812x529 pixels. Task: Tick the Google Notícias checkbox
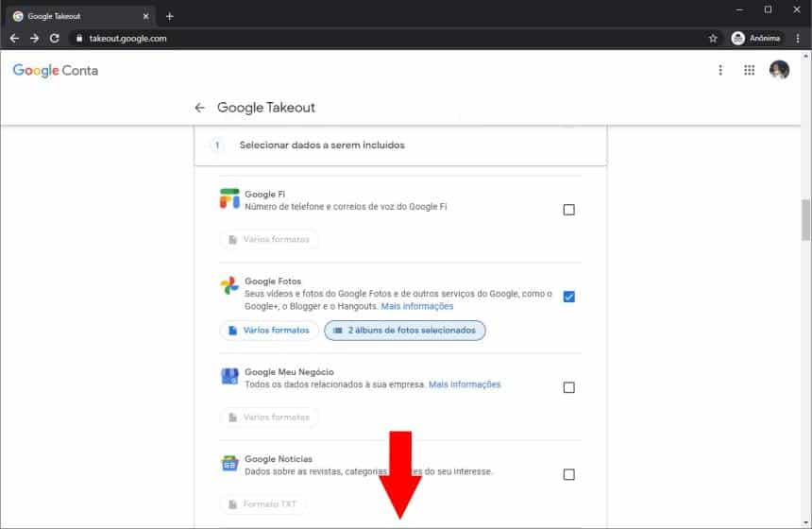(569, 474)
